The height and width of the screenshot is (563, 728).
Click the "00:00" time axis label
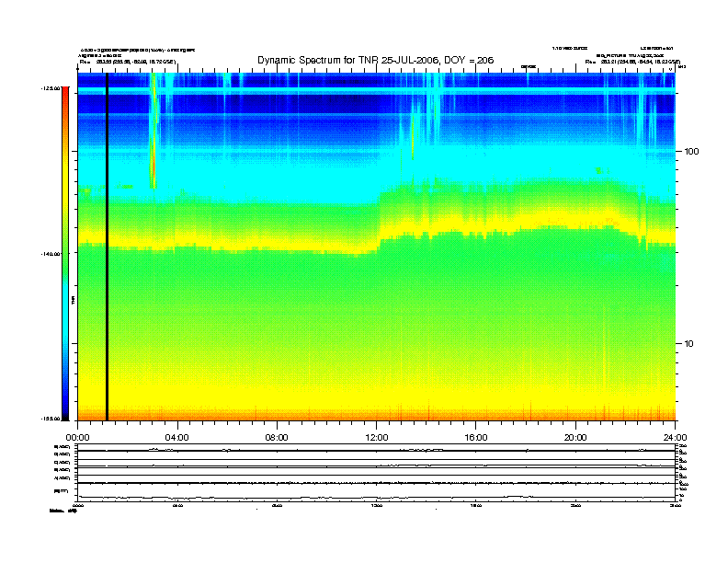coord(77,438)
